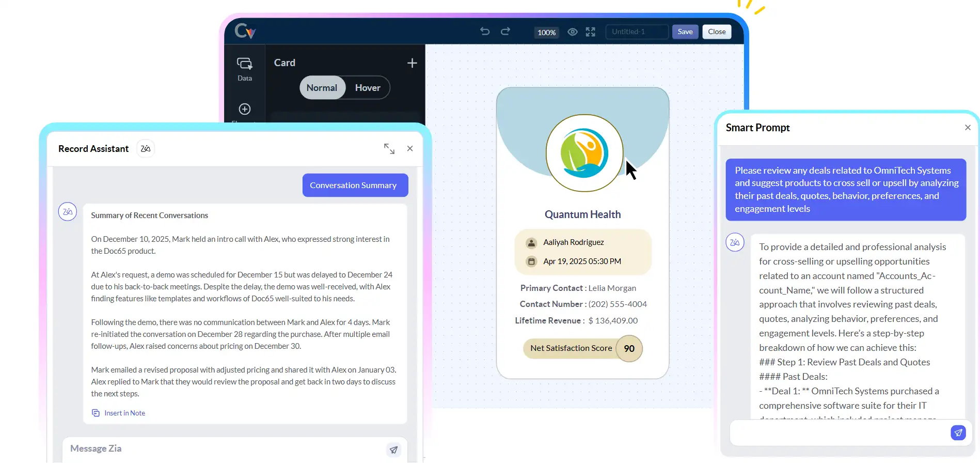Select the Aaliyah Rodriguez name text

click(574, 242)
